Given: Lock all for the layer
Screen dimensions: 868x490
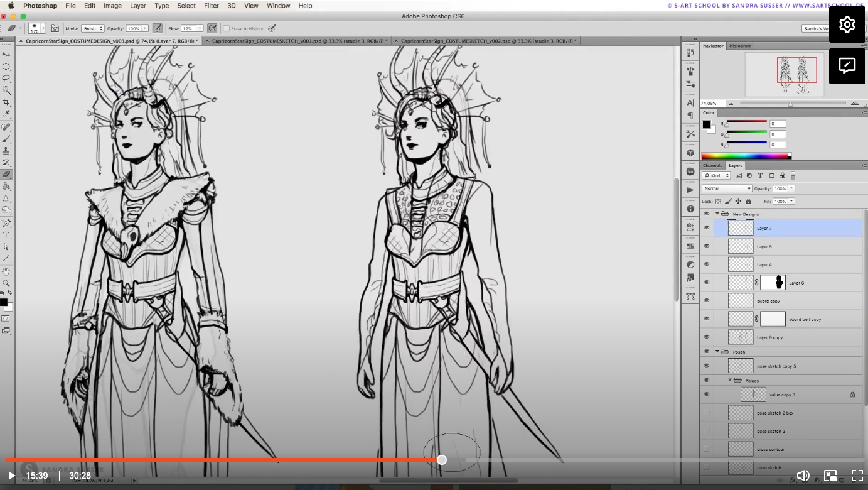Looking at the screenshot, I should coord(748,201).
